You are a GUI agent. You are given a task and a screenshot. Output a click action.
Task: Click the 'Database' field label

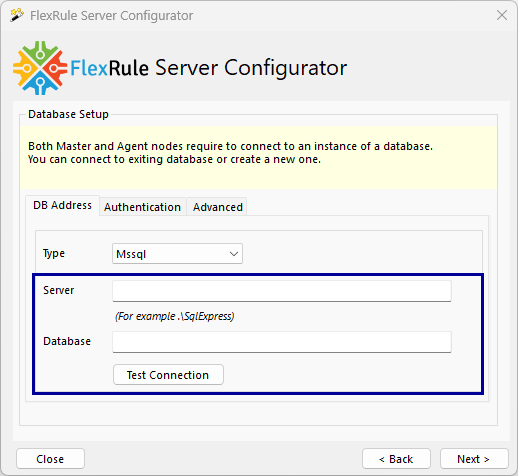coord(67,341)
